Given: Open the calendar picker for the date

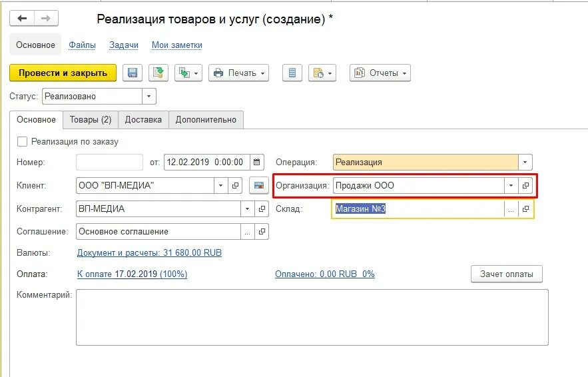Looking at the screenshot, I should [257, 163].
